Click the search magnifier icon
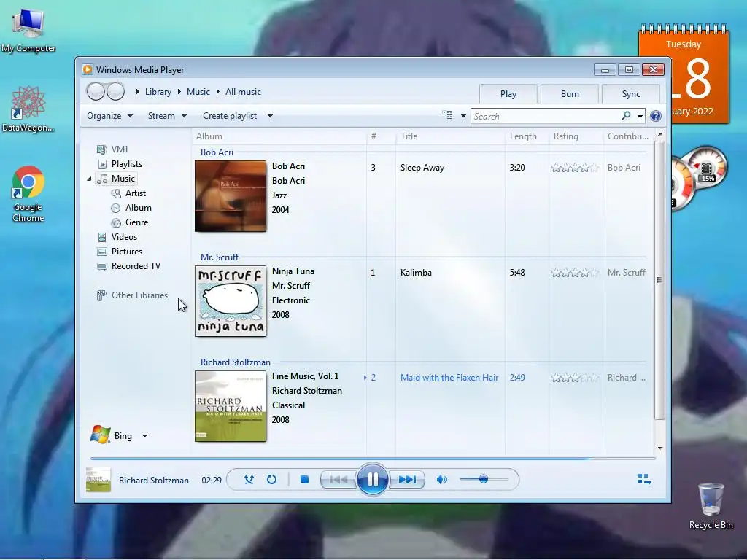This screenshot has width=747, height=560. pyautogui.click(x=626, y=116)
